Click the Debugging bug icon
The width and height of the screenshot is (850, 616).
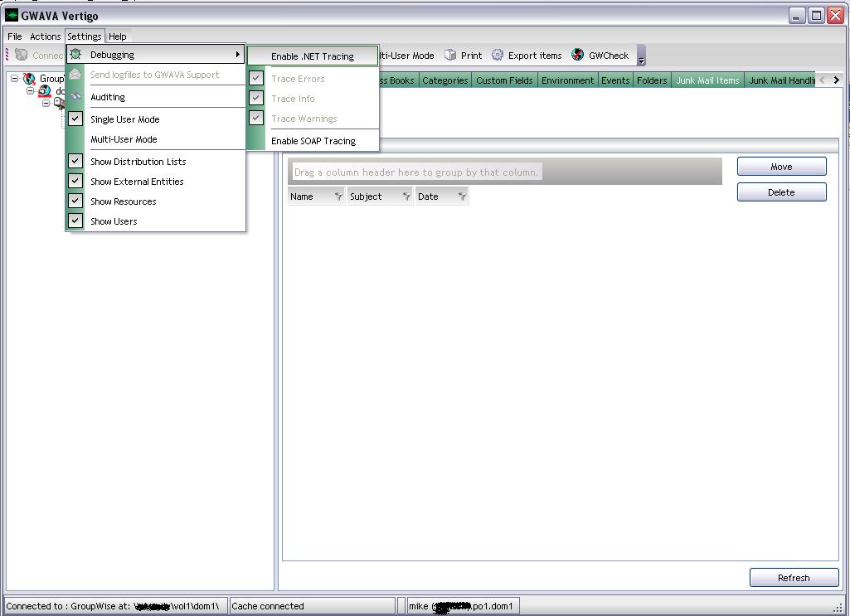(75, 54)
